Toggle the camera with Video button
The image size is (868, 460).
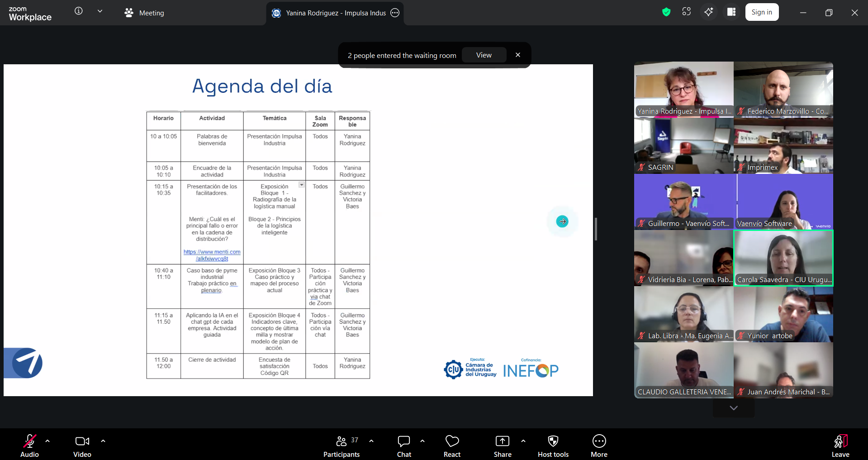click(x=82, y=446)
